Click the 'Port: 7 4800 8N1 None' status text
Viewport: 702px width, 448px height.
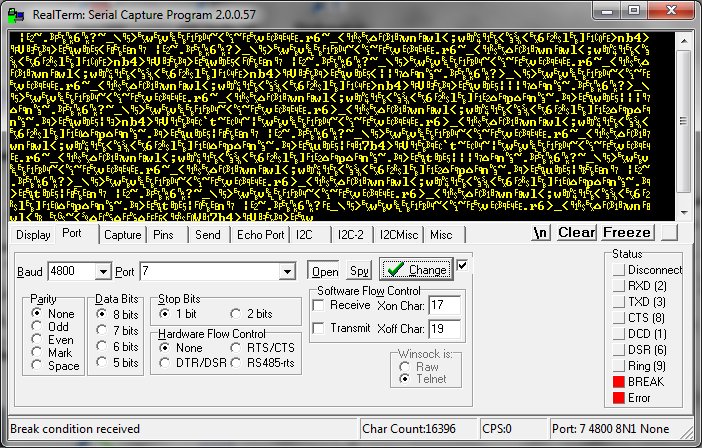[x=611, y=429]
